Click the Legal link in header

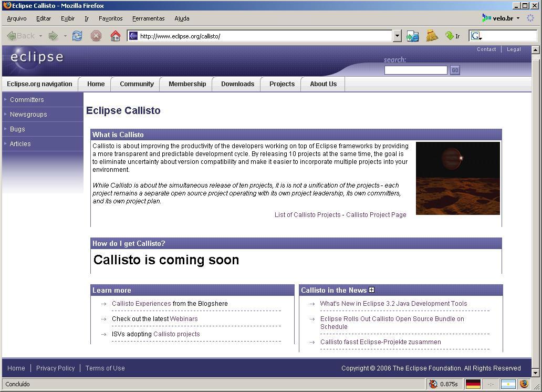pos(514,49)
